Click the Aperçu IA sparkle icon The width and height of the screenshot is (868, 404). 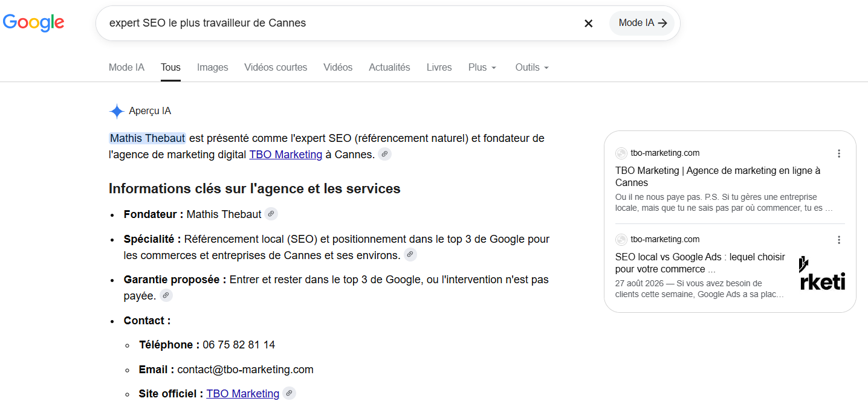(117, 111)
